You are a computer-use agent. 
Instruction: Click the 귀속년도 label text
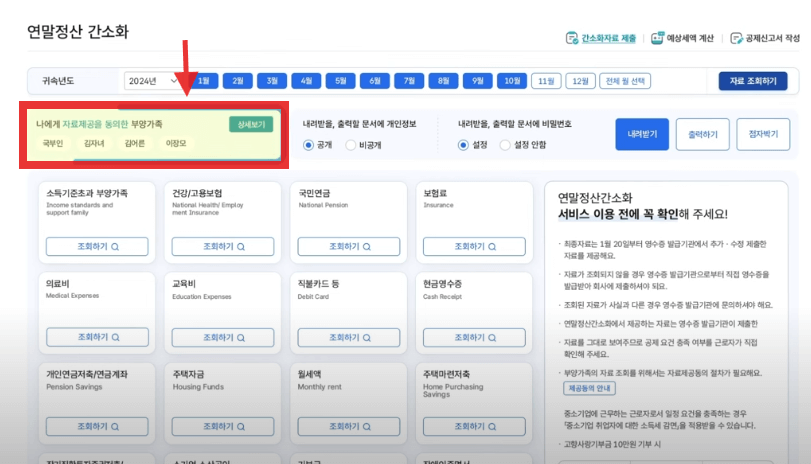(58, 81)
